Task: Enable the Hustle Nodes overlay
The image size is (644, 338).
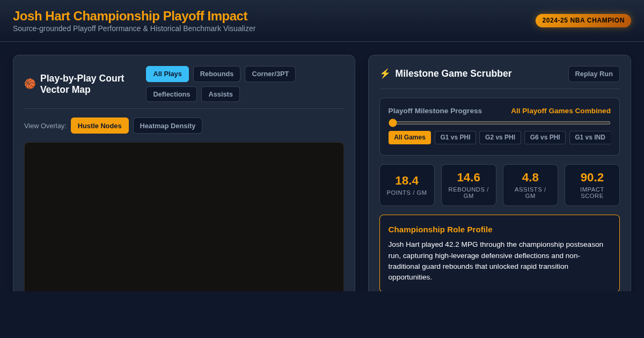Action: tap(100, 126)
